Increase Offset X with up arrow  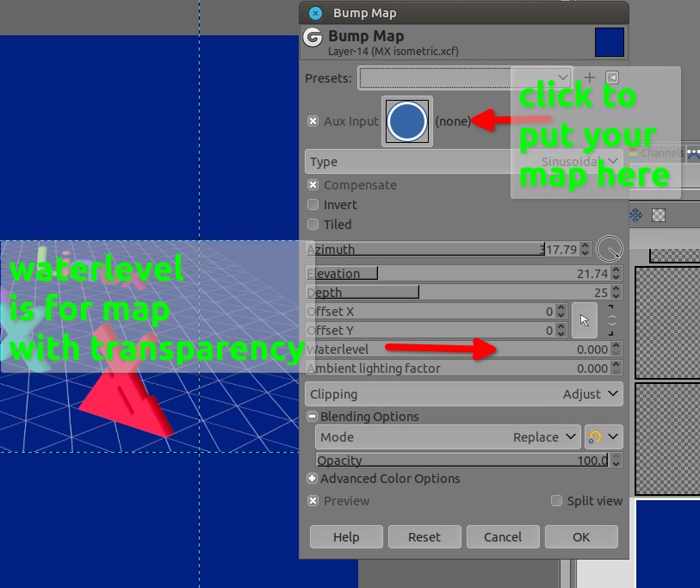pos(561,307)
